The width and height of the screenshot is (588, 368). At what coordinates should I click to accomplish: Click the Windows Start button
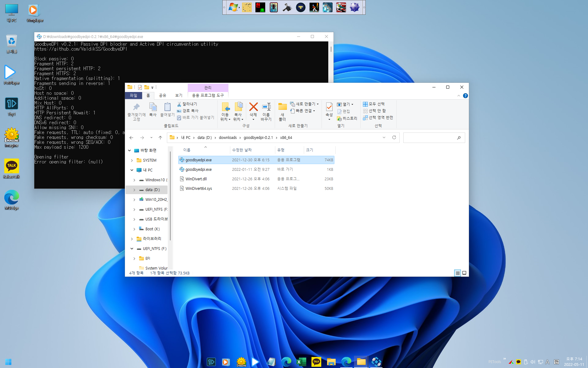click(x=8, y=362)
